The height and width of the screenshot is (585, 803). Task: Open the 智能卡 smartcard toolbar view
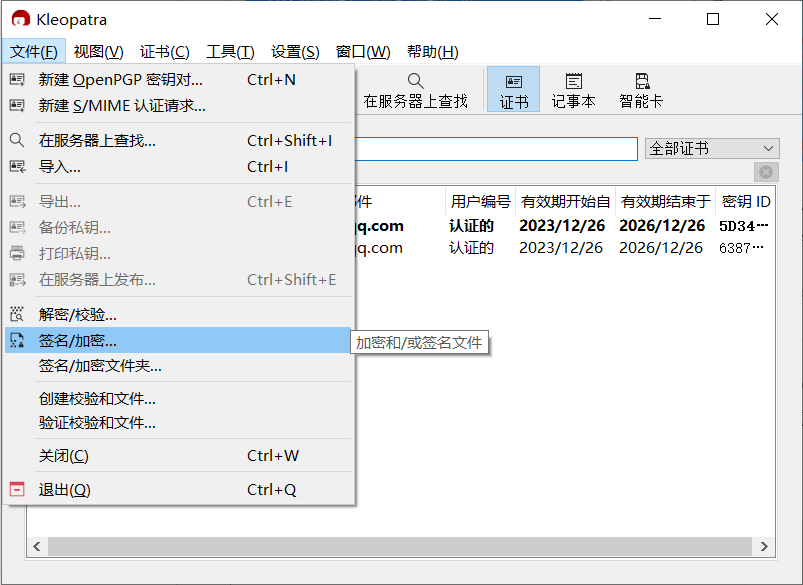[641, 91]
